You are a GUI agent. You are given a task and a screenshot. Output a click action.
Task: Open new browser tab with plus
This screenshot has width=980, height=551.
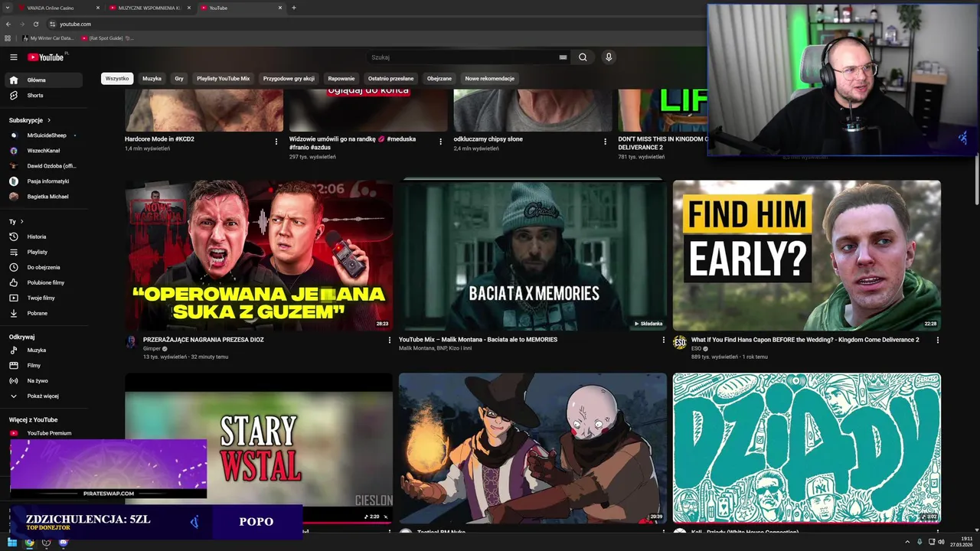click(294, 8)
